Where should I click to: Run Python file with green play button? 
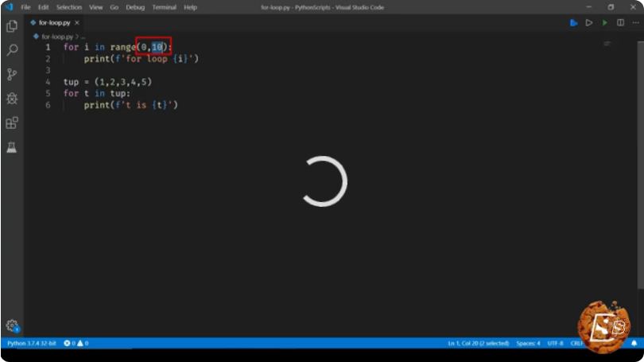604,22
